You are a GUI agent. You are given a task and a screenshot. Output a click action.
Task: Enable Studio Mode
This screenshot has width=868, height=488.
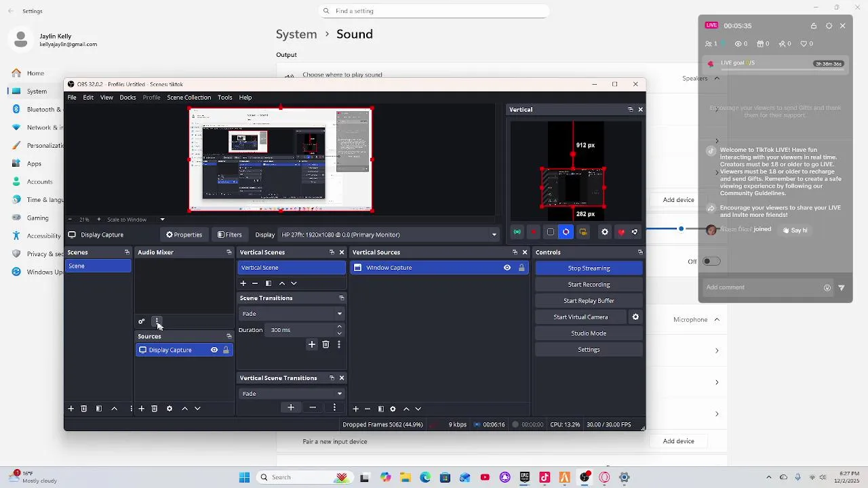tap(589, 333)
